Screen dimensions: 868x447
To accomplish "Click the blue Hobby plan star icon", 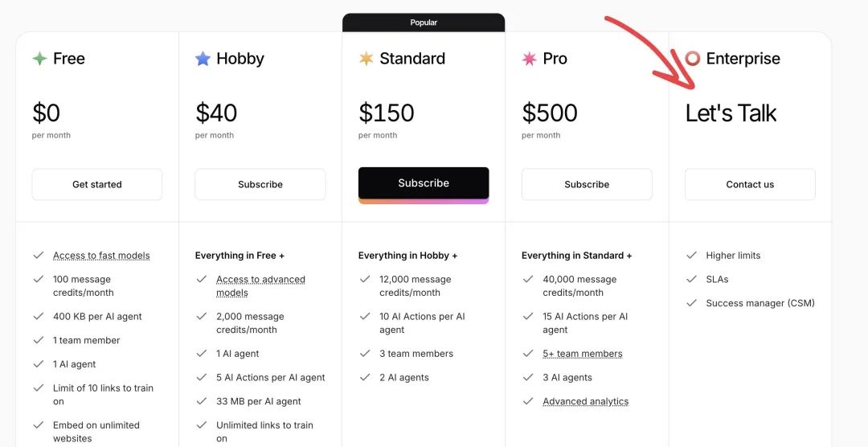I will click(x=203, y=59).
